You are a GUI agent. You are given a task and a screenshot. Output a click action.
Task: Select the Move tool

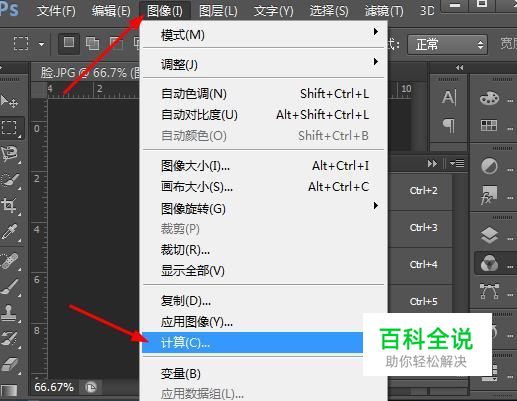point(9,101)
